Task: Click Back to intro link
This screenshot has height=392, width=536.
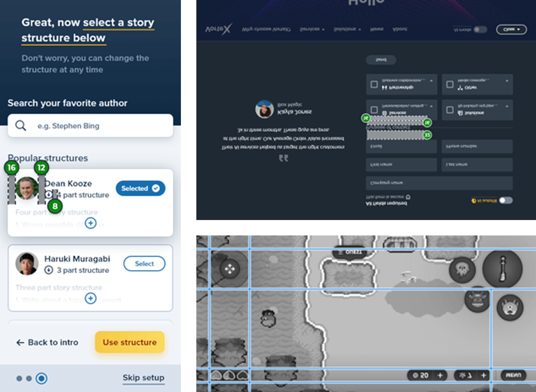Action: click(47, 342)
